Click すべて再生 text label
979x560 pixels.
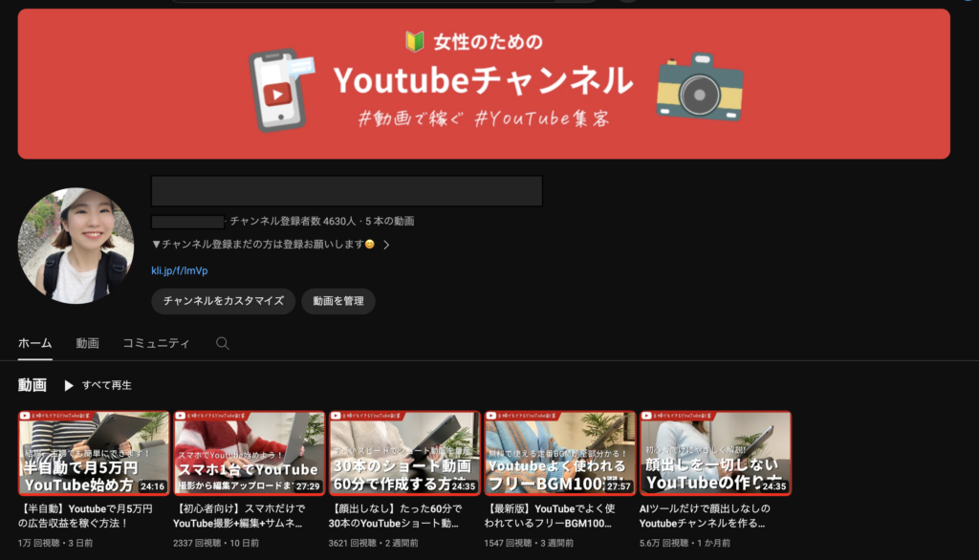coord(107,385)
